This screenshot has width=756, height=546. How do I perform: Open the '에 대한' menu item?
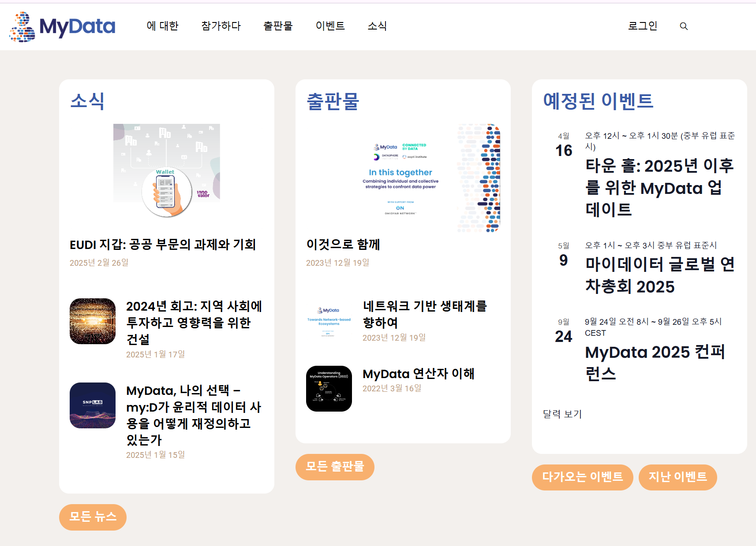(162, 26)
